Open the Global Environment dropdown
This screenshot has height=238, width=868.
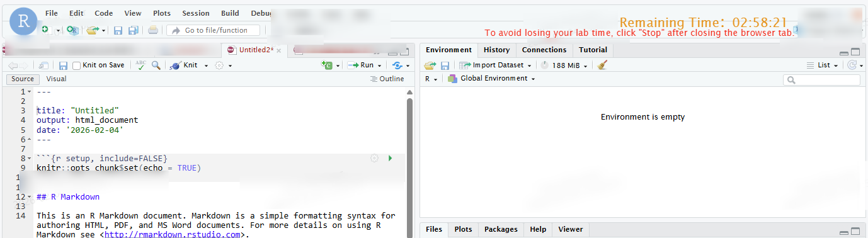pyautogui.click(x=492, y=79)
